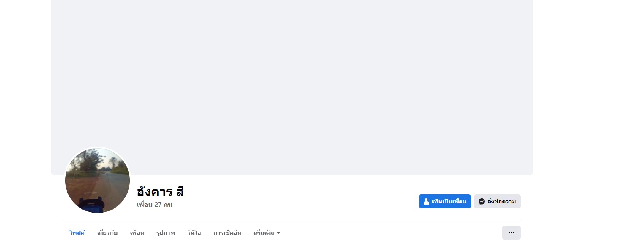The image size is (644, 240).
Task: Select the โพสต์ tab
Action: point(77,233)
